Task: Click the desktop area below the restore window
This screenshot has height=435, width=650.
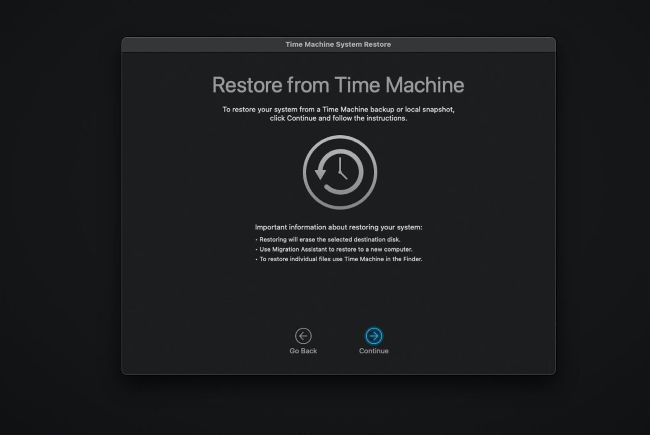Action: [x=338, y=405]
